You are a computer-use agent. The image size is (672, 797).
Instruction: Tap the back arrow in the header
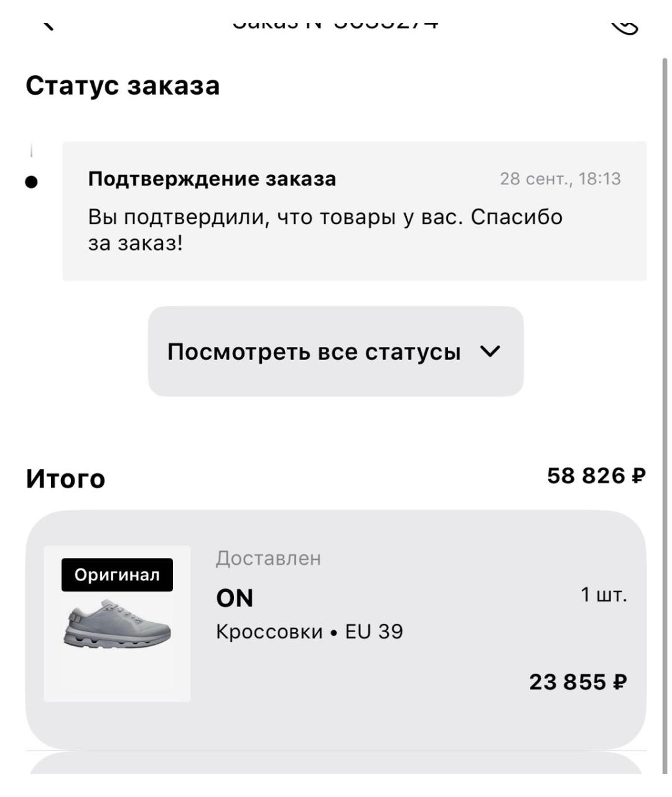coord(49,24)
